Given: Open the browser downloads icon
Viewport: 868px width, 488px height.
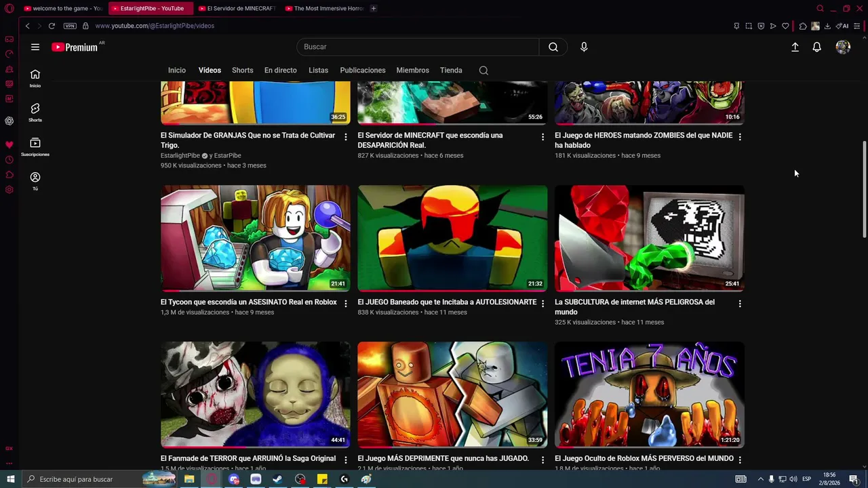Looking at the screenshot, I should tap(827, 26).
